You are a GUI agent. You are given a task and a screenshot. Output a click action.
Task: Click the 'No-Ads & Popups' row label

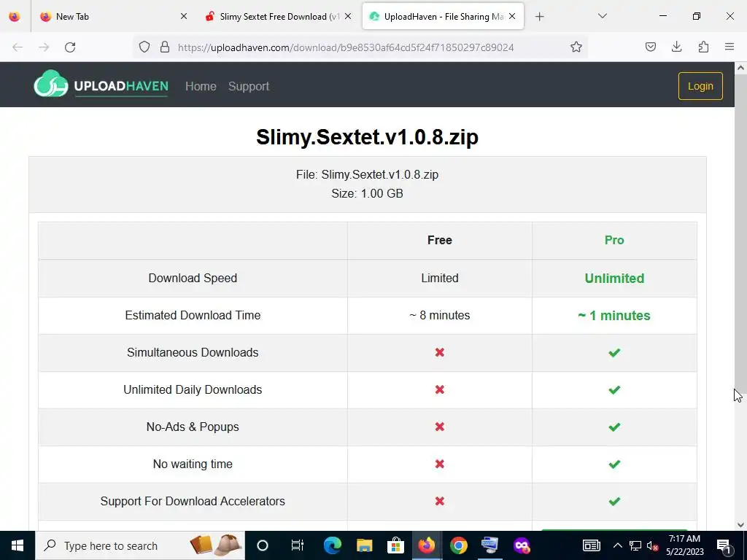[193, 427]
